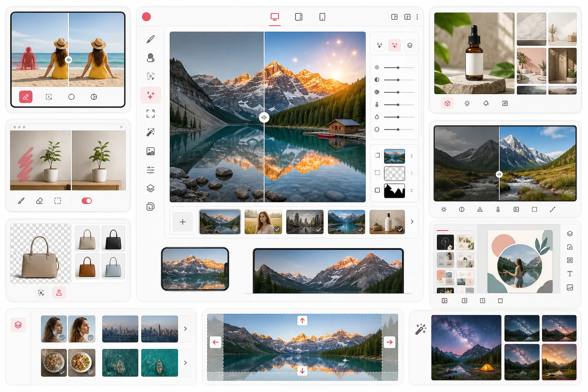Select the black handbag thumbnail
Viewport: 588px width, 392px height.
(x=113, y=238)
